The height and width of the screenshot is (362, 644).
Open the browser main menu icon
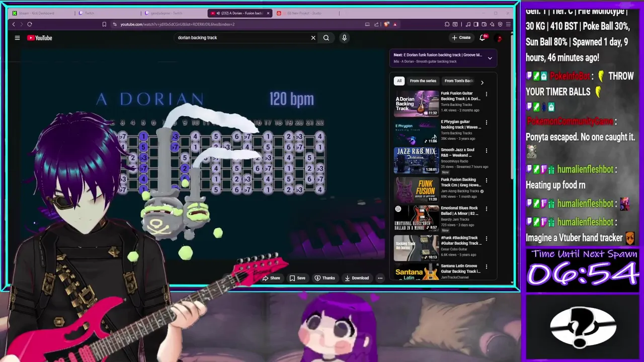[x=508, y=24]
